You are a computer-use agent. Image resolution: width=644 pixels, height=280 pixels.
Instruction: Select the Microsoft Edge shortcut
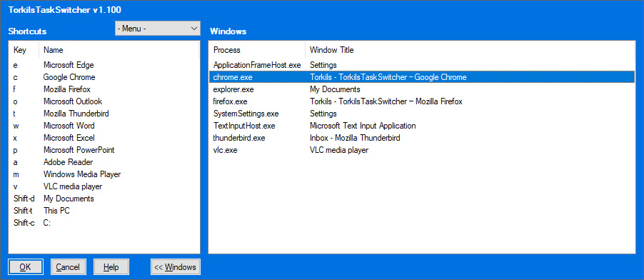point(104,65)
